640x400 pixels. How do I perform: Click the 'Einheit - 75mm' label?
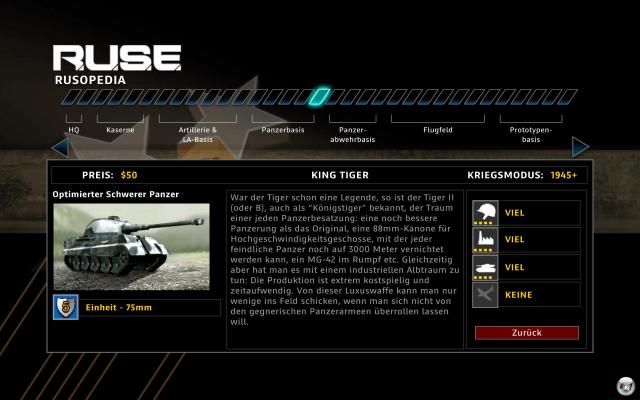point(118,307)
